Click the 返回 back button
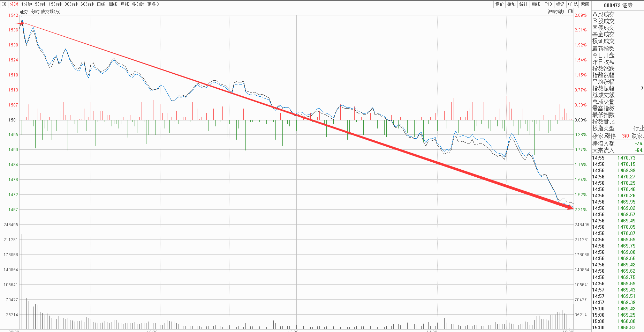This screenshot has height=332, width=644. click(x=585, y=4)
